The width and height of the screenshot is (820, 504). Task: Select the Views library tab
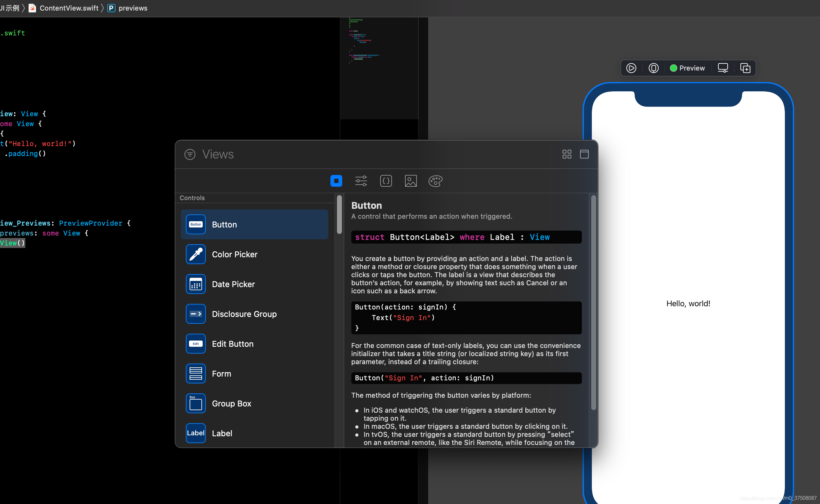pyautogui.click(x=336, y=181)
